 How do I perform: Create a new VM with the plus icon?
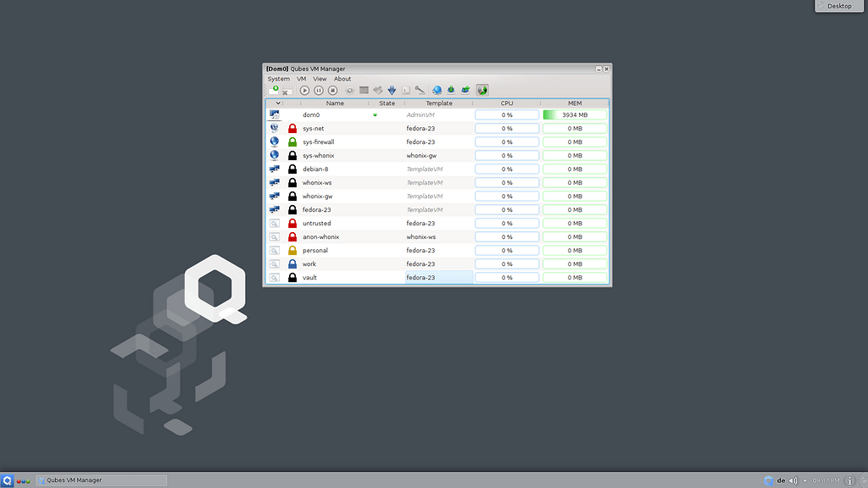click(275, 90)
